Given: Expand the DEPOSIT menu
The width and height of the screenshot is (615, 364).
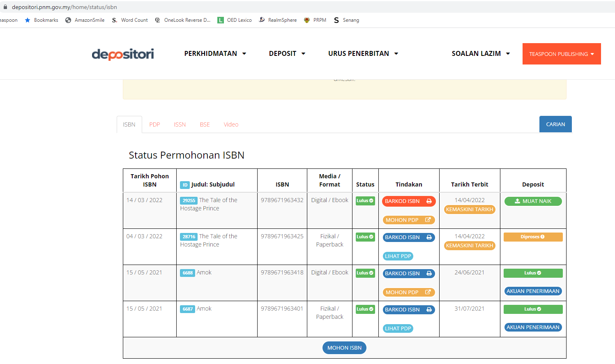Looking at the screenshot, I should pyautogui.click(x=287, y=54).
